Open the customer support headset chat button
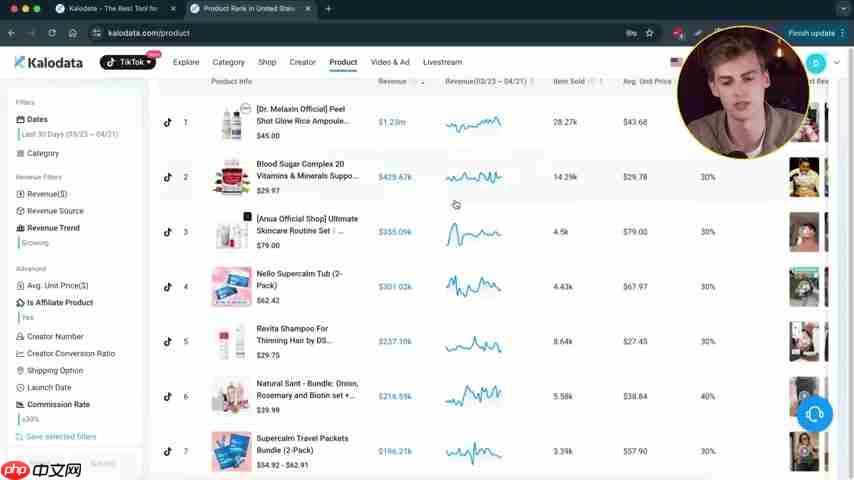This screenshot has width=854, height=480. coord(814,415)
